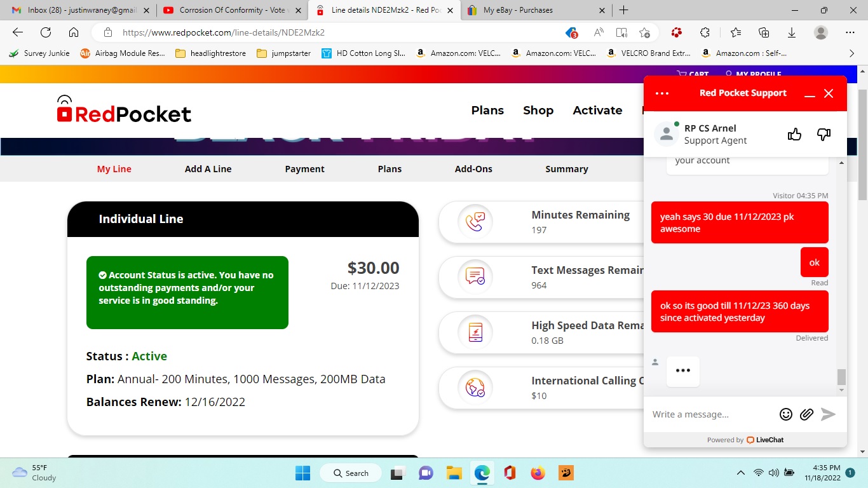Rate the chat agent thumbs down
This screenshot has width=868, height=488.
pyautogui.click(x=824, y=134)
